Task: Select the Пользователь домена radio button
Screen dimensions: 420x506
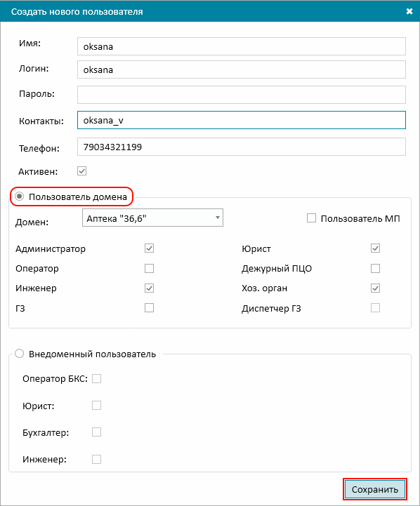Action: coord(20,197)
